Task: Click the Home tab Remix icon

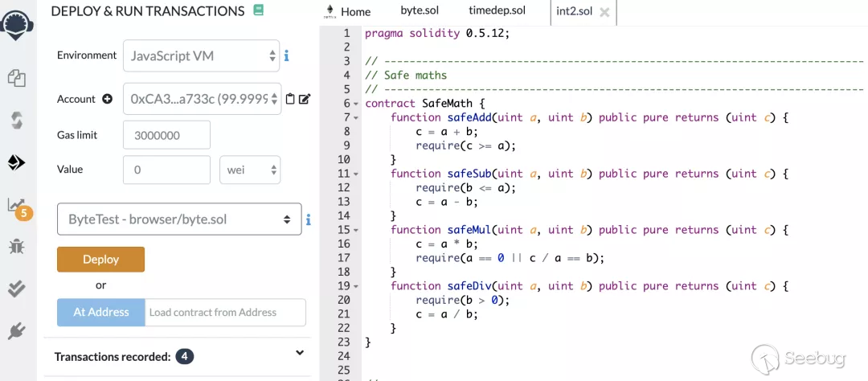Action: pyautogui.click(x=330, y=12)
